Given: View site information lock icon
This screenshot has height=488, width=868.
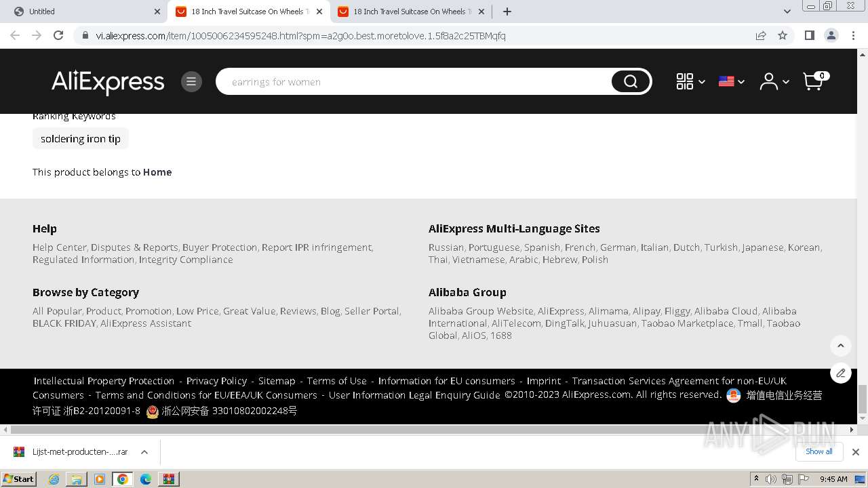Looking at the screenshot, I should coord(85,36).
